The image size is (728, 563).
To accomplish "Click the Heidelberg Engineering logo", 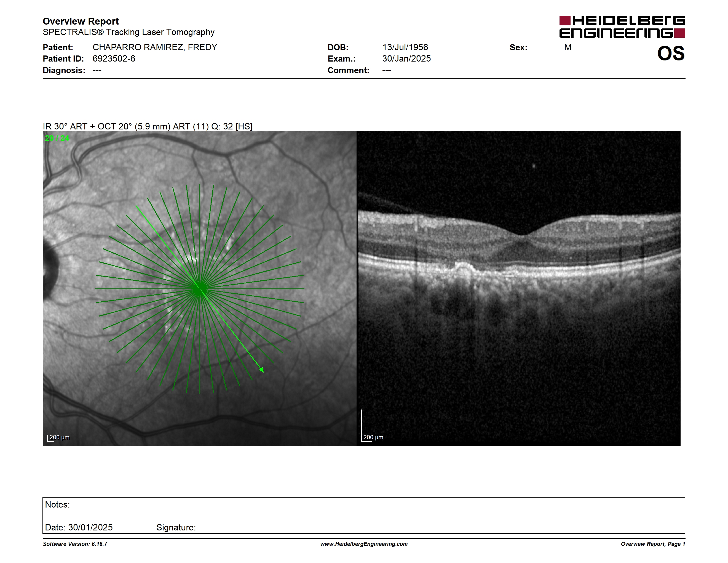I will click(622, 27).
